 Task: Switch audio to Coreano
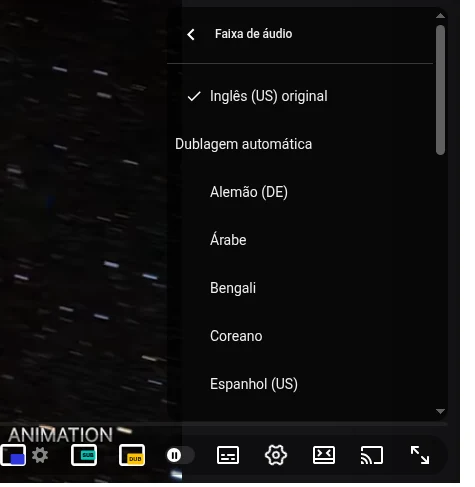pyautogui.click(x=300, y=336)
